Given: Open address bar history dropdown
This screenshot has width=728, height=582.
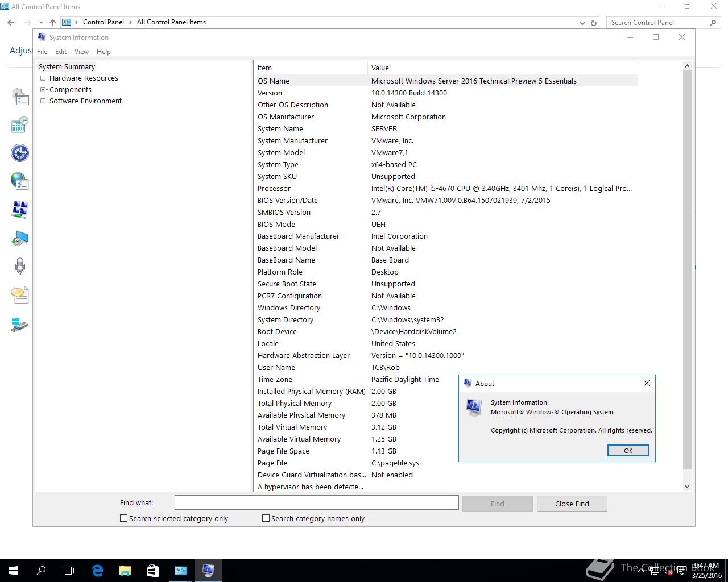Looking at the screenshot, I should (582, 23).
